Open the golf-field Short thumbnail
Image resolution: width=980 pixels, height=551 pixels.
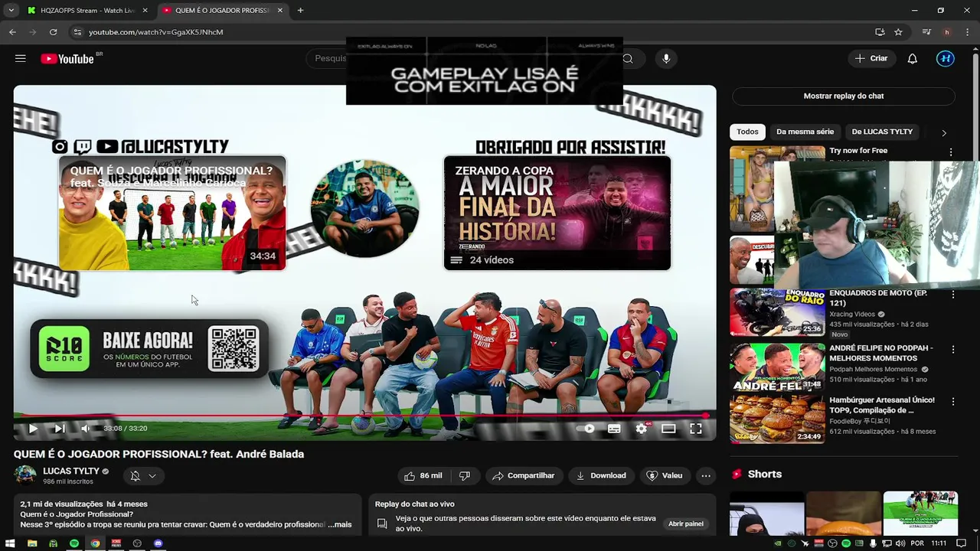(x=920, y=514)
